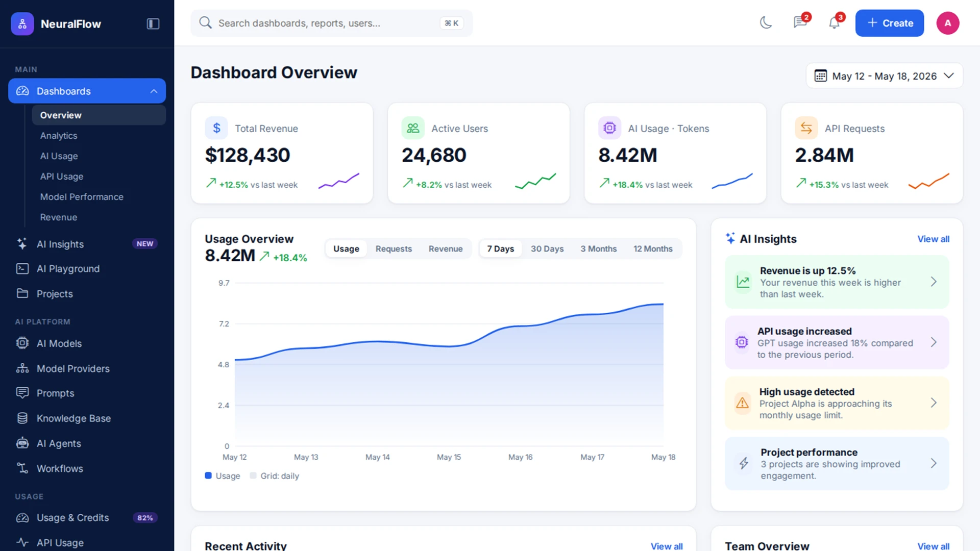Select the Revenue chart tab
This screenshot has width=980, height=551.
446,248
